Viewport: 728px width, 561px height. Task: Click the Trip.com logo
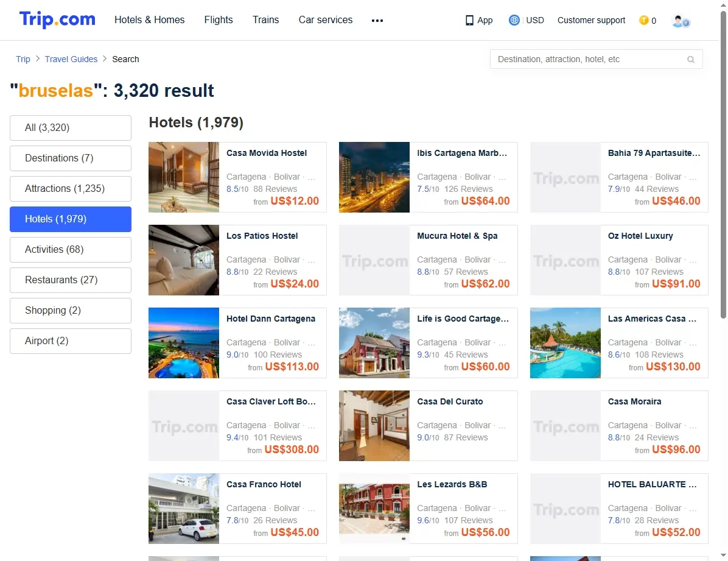[57, 19]
